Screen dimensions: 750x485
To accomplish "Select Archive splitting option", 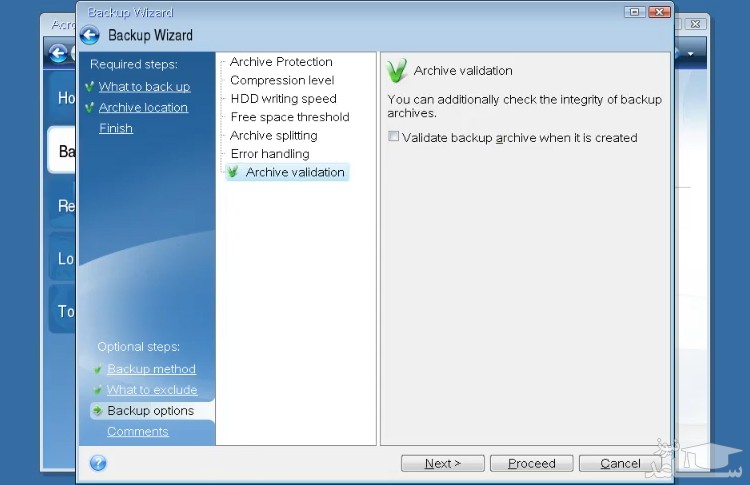I will [273, 135].
